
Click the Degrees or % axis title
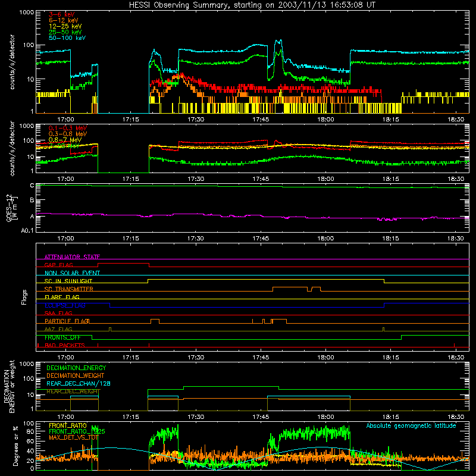coord(15,446)
